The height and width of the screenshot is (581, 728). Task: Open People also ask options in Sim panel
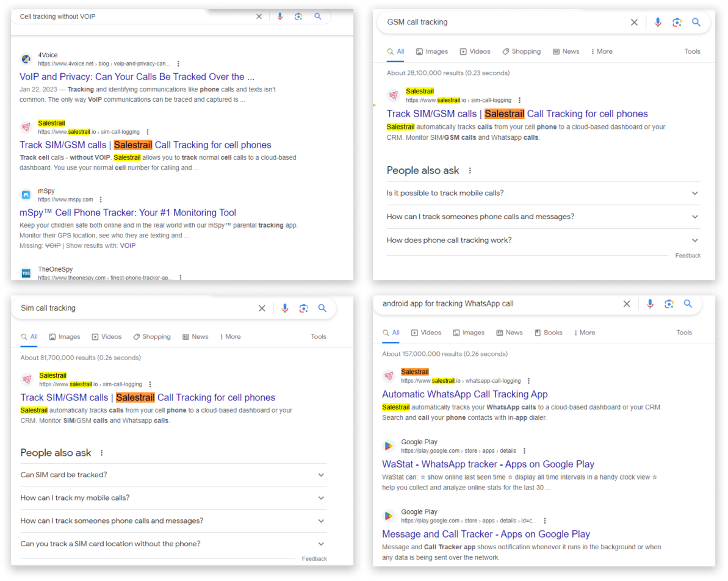pos(102,453)
